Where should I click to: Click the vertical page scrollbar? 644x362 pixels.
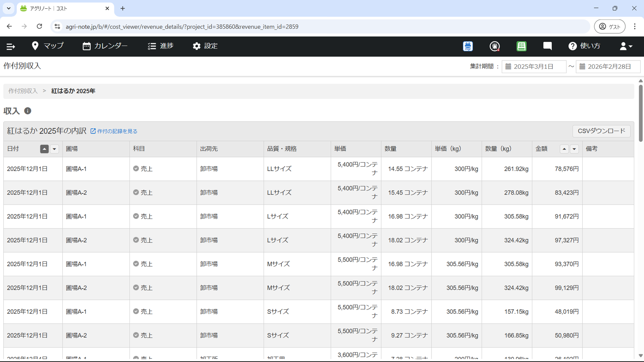tap(640, 113)
